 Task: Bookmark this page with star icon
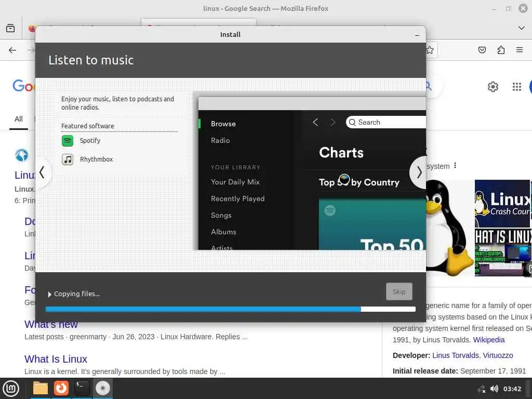(430, 50)
